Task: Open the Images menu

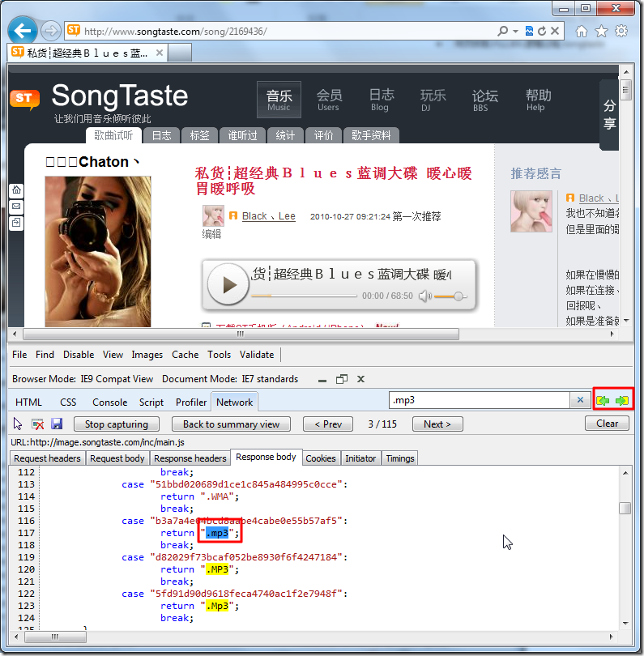Action: pyautogui.click(x=147, y=355)
